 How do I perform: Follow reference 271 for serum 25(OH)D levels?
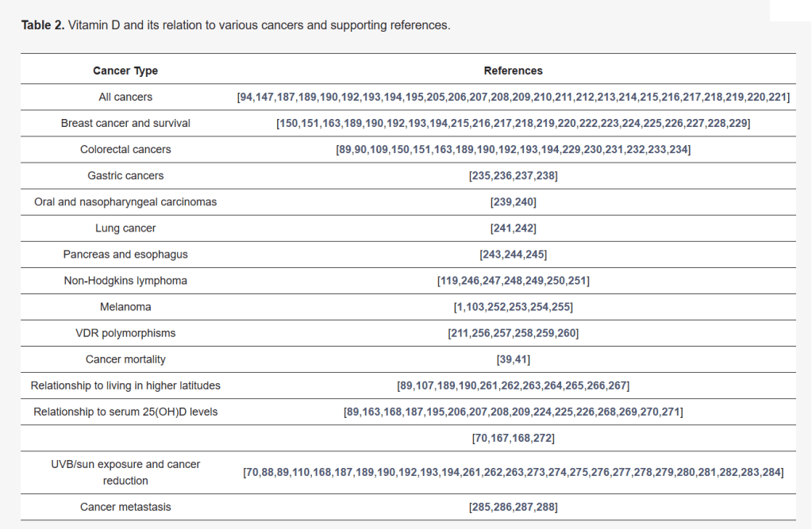pos(671,412)
